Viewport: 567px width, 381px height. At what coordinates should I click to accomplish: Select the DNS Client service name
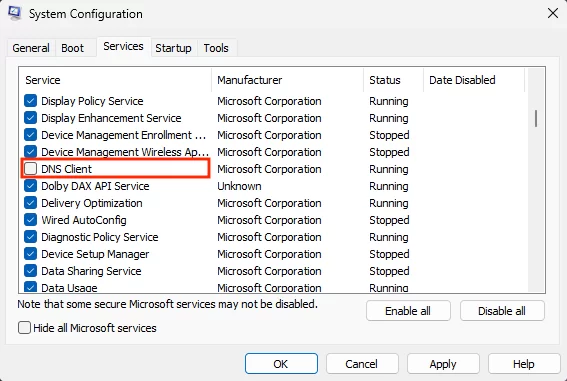tap(67, 169)
